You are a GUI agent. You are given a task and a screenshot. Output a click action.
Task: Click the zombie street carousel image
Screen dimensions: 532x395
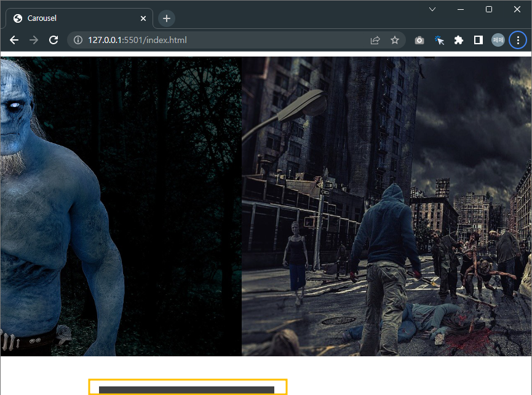(386, 206)
